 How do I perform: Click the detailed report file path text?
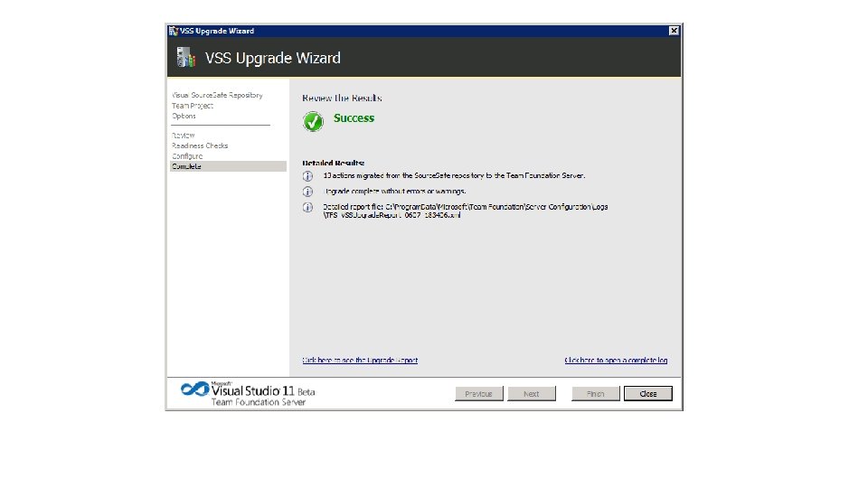[466, 211]
